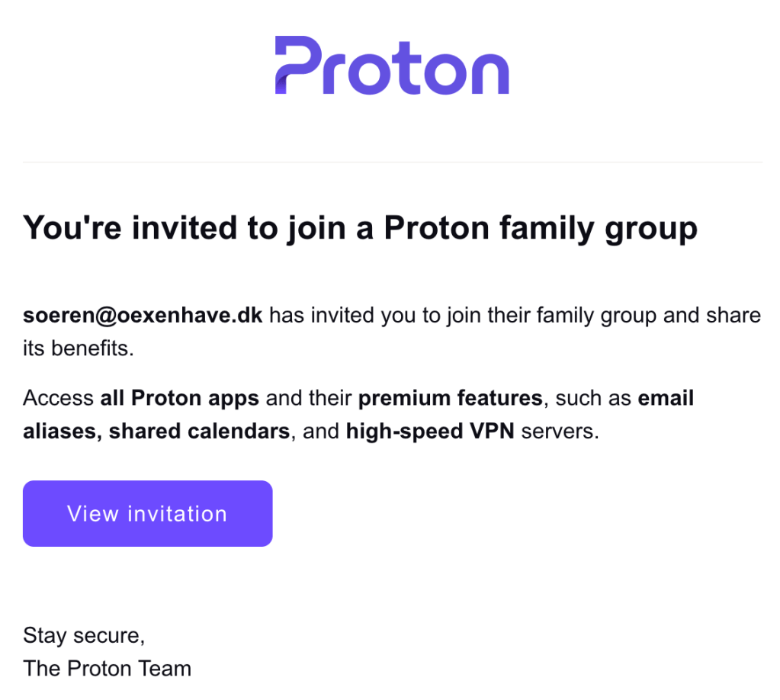Select the bold "premium features" phrase
Image resolution: width=780 pixels, height=700 pixels.
point(450,398)
